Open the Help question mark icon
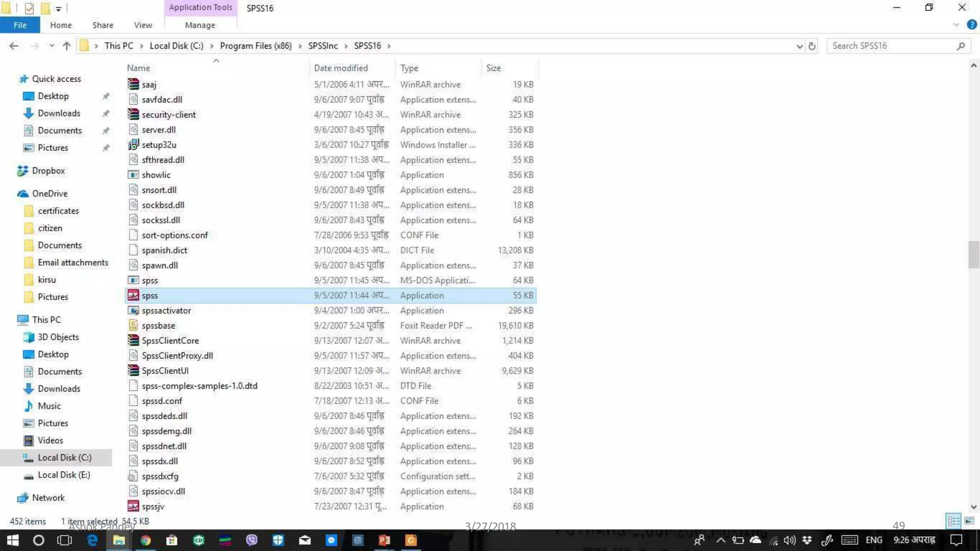Viewport: 980px width, 551px height. tap(971, 25)
